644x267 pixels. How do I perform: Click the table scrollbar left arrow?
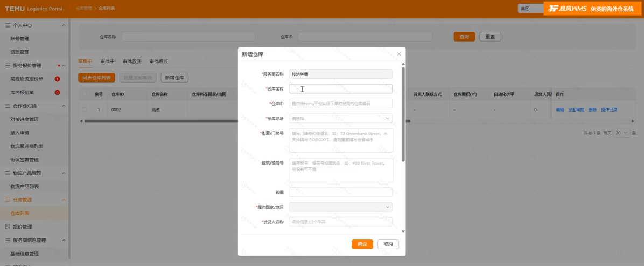81,121
